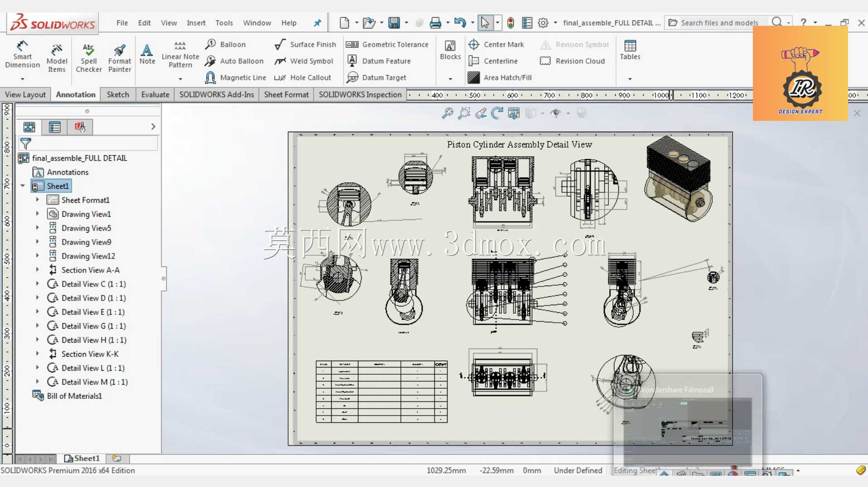Click the Rotate view icon
The height and width of the screenshot is (487, 868).
point(497,113)
